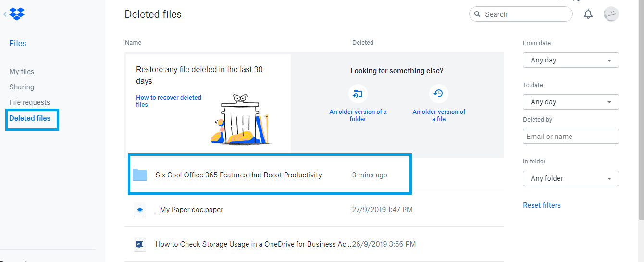The image size is (644, 262).
Task: Click the Six Cool Office 365 folder icon
Action: tap(140, 175)
